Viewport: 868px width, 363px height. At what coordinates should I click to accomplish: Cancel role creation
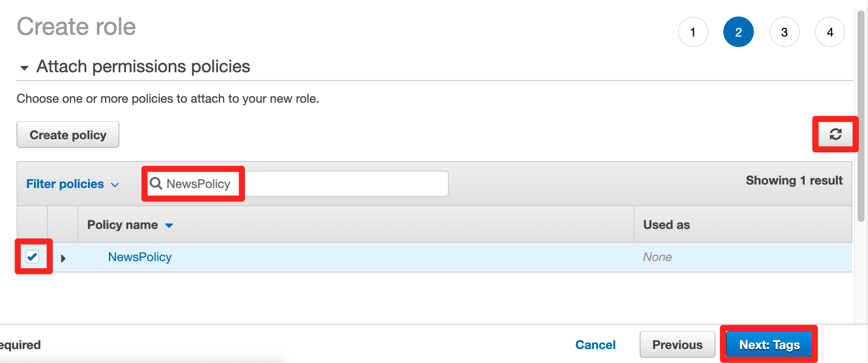(x=595, y=345)
